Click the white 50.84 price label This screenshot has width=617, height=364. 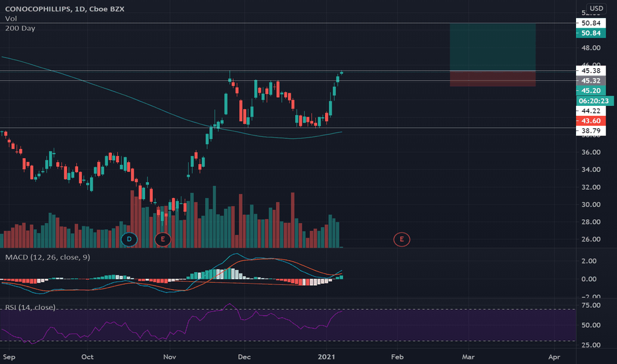coord(591,23)
